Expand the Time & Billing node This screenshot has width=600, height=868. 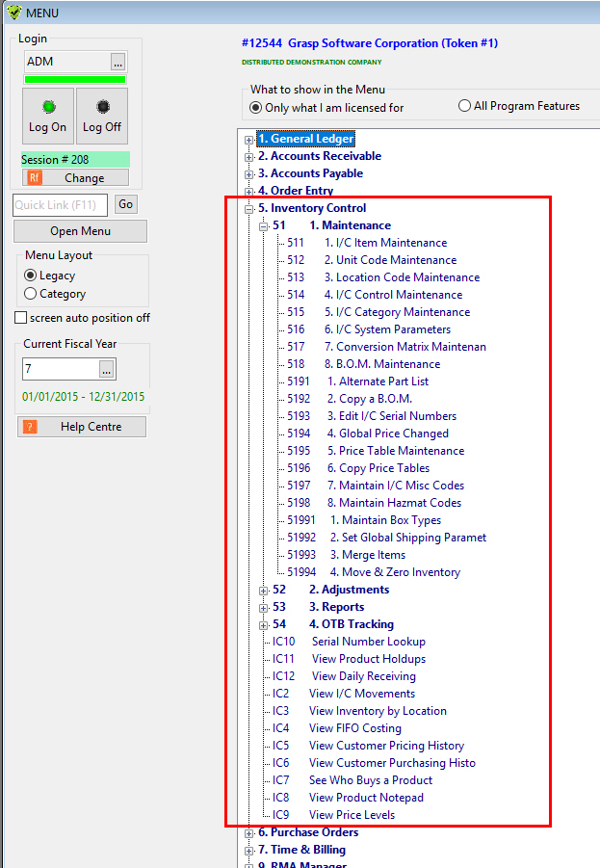click(x=249, y=851)
